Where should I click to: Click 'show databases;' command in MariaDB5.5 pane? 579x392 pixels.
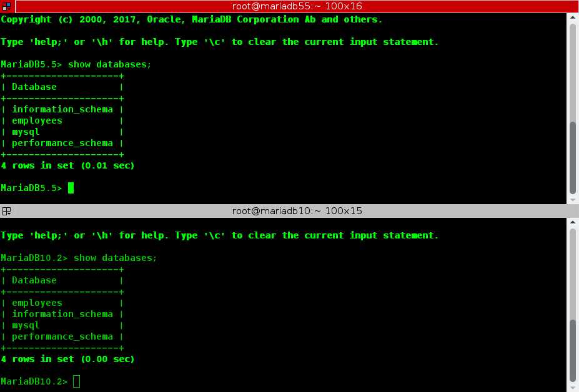pyautogui.click(x=110, y=64)
